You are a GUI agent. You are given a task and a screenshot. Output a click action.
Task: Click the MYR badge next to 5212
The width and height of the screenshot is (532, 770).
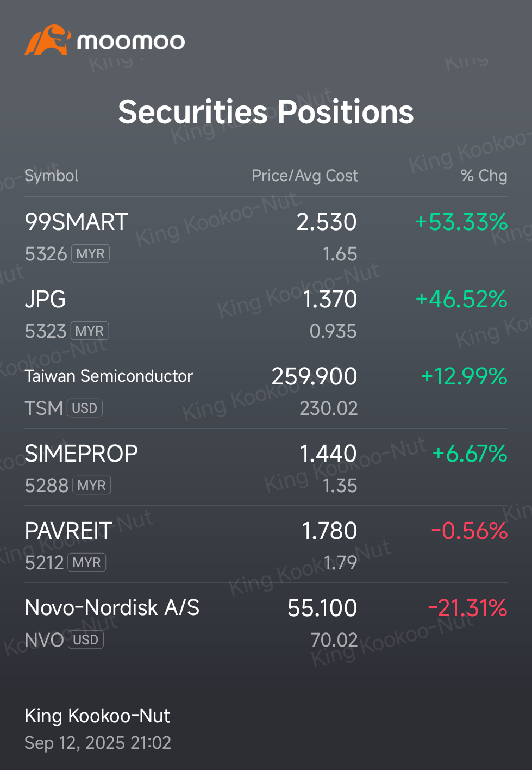pos(86,562)
